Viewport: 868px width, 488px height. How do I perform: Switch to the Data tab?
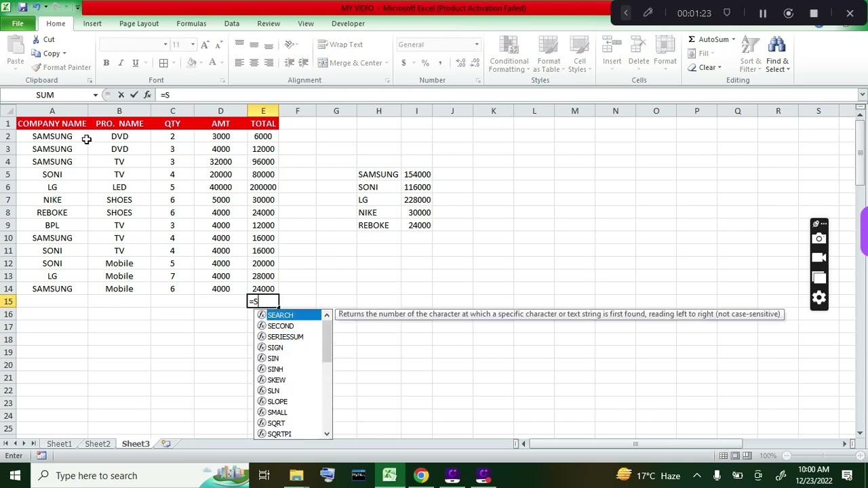tap(232, 23)
